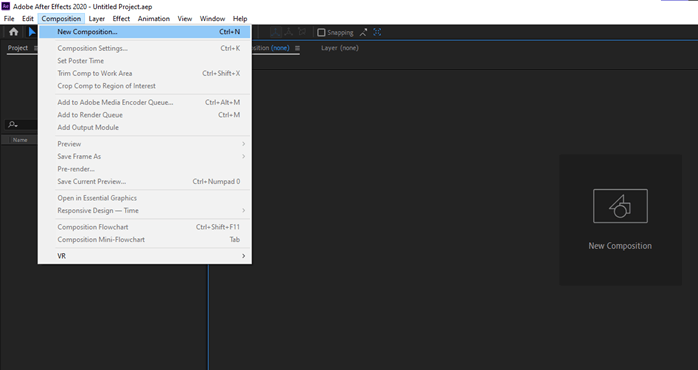Screen dimensions: 698x370
Task: Expand the Preview submenu
Action: pyautogui.click(x=145, y=144)
